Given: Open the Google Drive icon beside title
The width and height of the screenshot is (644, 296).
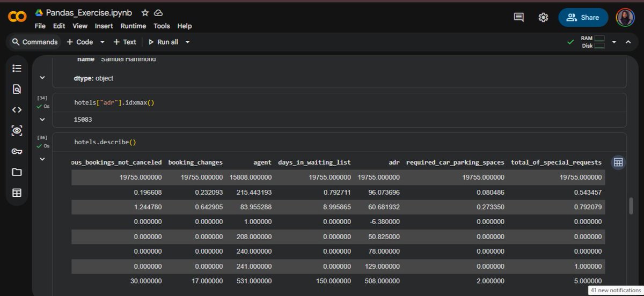Looking at the screenshot, I should coord(39,12).
